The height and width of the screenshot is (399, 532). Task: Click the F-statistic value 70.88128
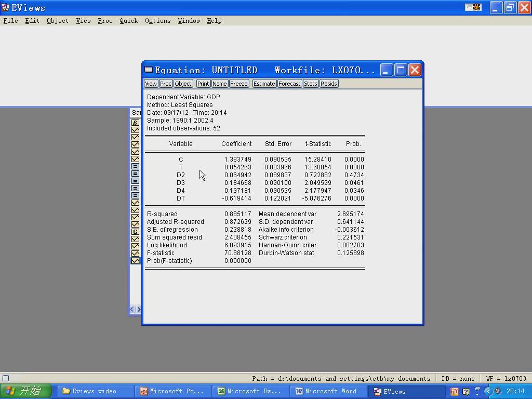point(238,253)
